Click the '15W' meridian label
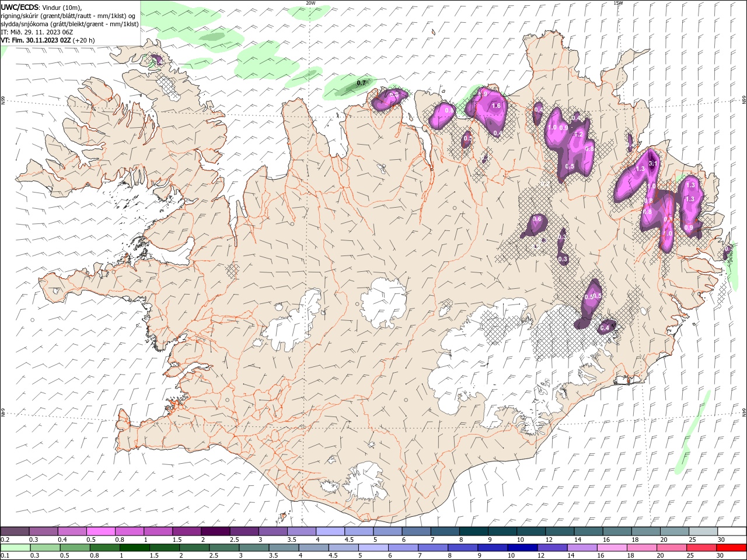 pyautogui.click(x=618, y=3)
